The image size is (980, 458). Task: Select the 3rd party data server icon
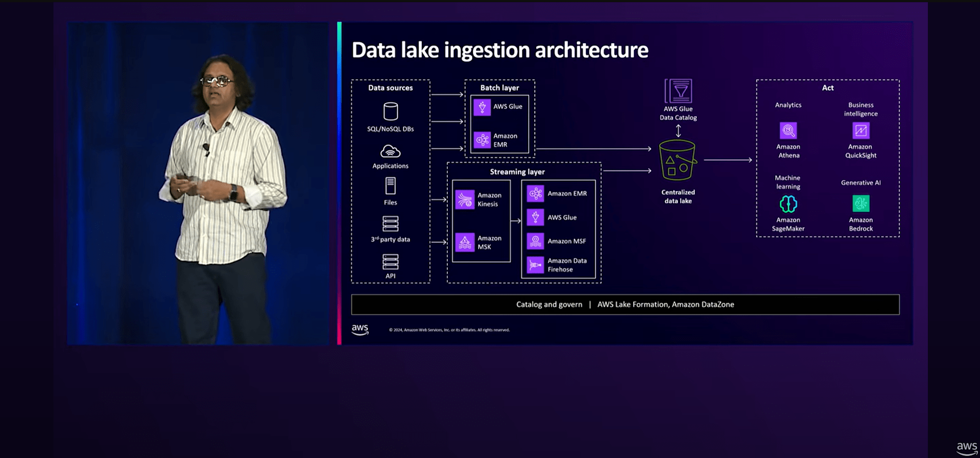[391, 224]
